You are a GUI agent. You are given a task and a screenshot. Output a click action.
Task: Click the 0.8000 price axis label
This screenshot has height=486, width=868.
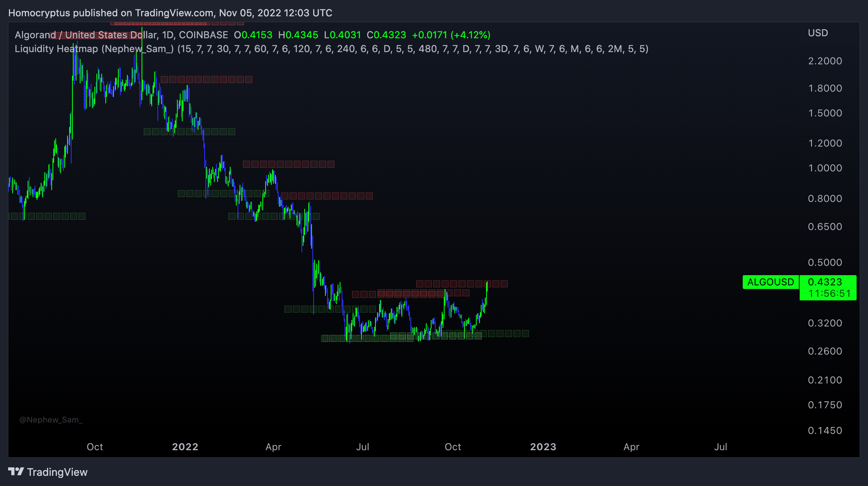(x=825, y=199)
